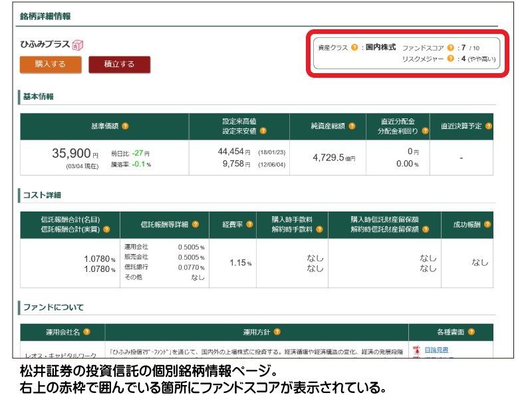Select the 信託銀行 0.0770 % row
The image size is (532, 399).
click(x=164, y=267)
